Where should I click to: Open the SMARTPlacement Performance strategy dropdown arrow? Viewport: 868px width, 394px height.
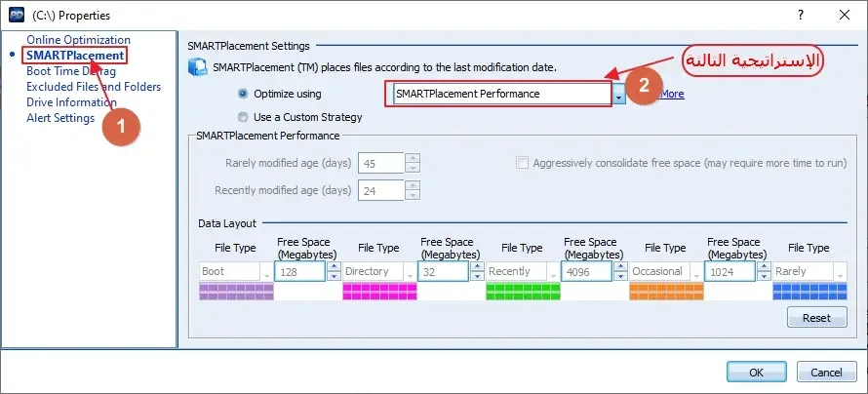[619, 94]
